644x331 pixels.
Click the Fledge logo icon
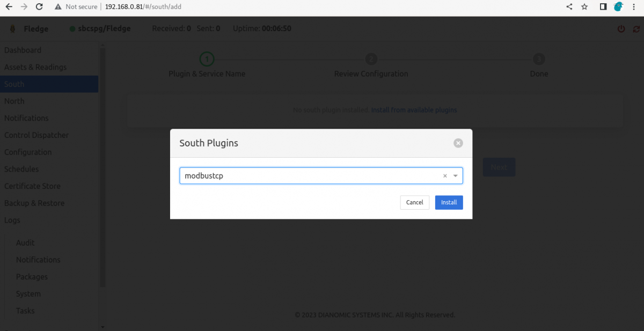(12, 29)
